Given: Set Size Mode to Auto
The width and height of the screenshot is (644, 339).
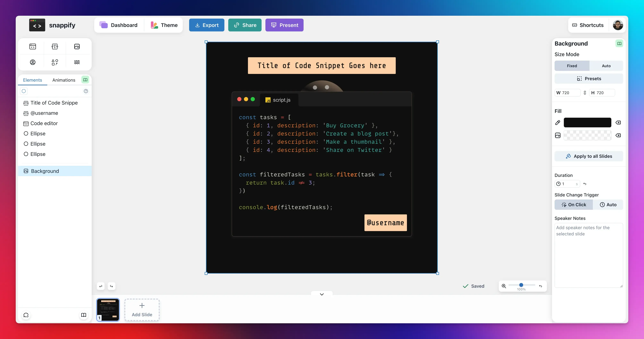Looking at the screenshot, I should coord(606,66).
